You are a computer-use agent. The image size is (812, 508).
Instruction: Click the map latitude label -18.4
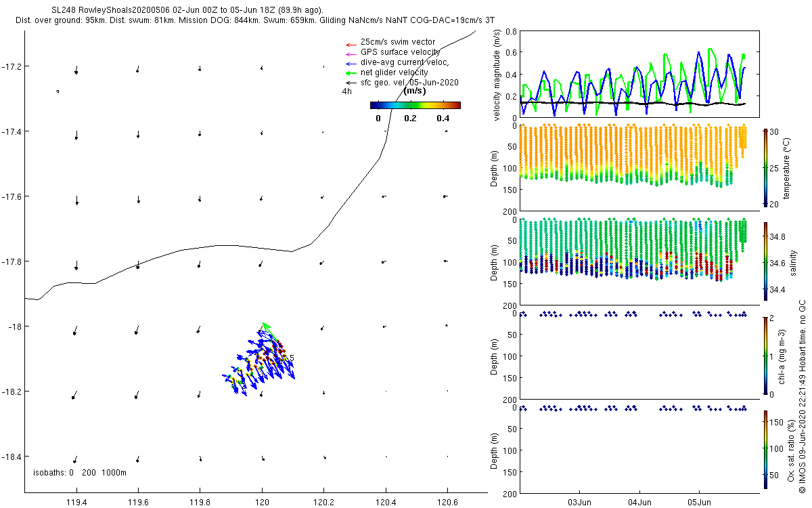pyautogui.click(x=12, y=457)
